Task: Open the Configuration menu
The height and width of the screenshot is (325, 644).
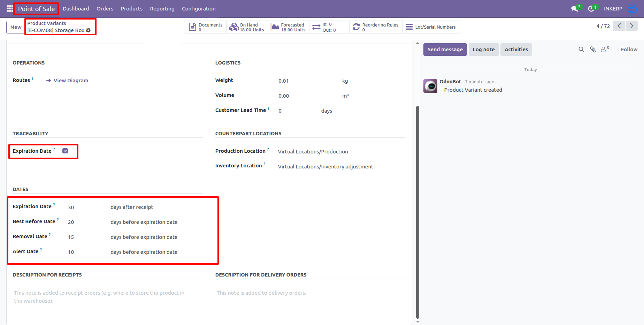Action: point(199,9)
